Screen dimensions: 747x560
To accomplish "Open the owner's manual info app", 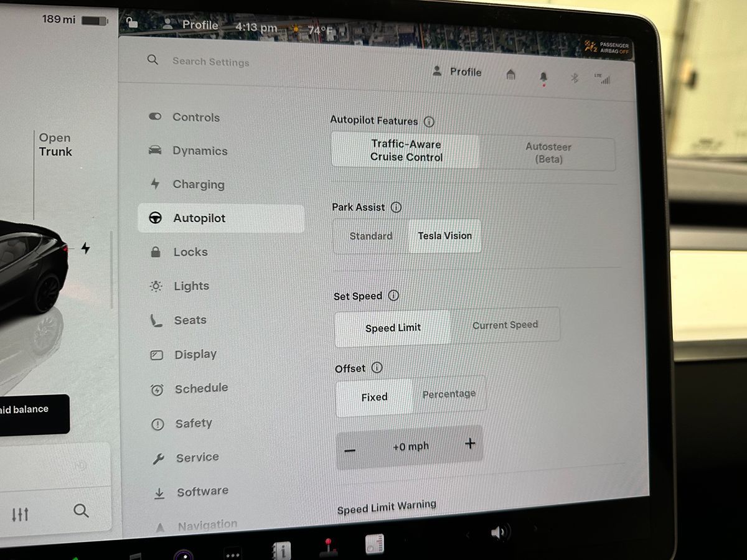I will (x=282, y=550).
